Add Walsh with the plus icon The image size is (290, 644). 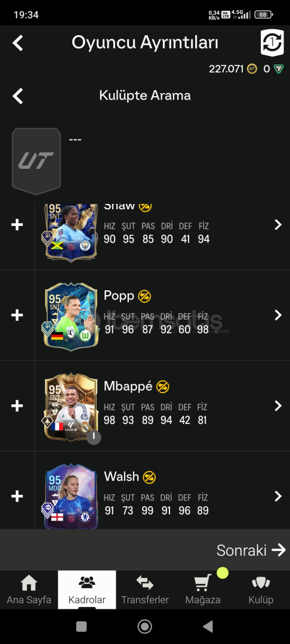(x=17, y=496)
